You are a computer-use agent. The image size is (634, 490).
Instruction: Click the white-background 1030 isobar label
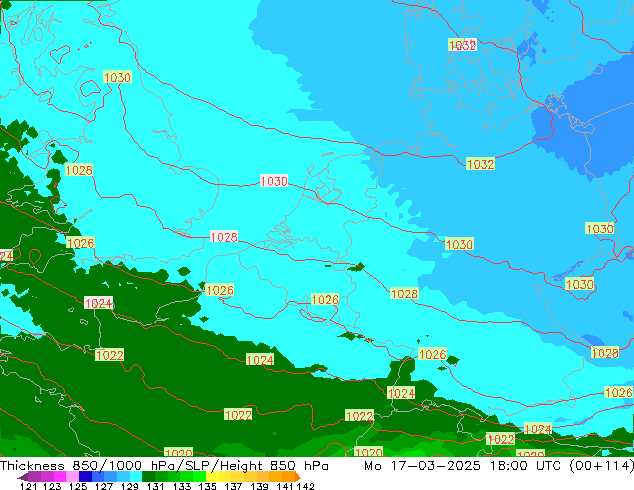pos(274,181)
